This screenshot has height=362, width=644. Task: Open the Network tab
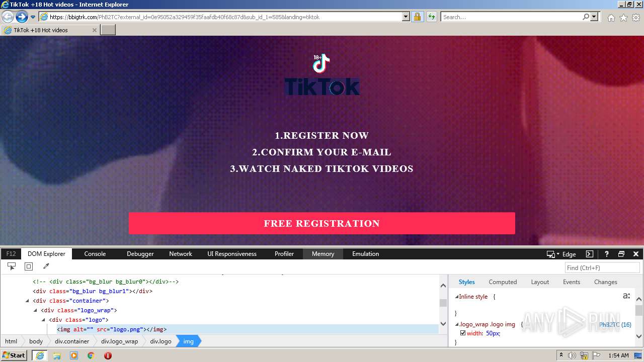pos(181,254)
